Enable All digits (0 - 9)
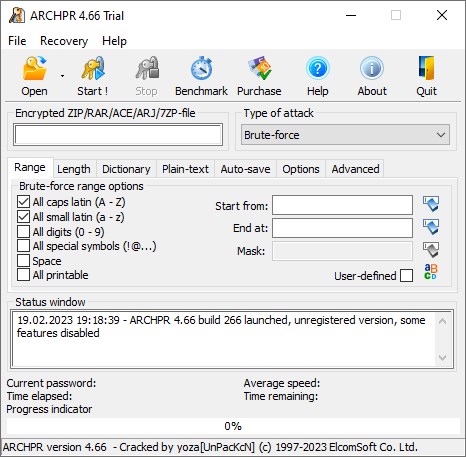Screen dimensions: 466x457 pos(23,232)
